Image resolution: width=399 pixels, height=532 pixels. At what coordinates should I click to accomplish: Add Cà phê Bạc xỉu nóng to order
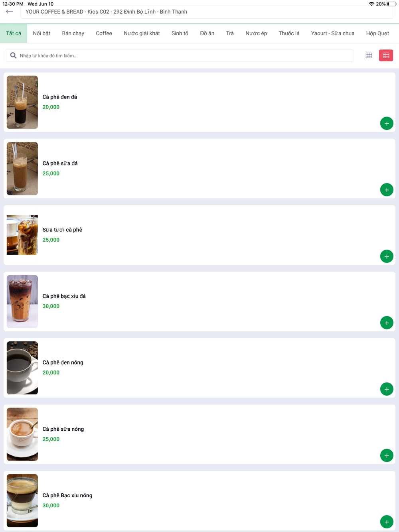coord(387,522)
